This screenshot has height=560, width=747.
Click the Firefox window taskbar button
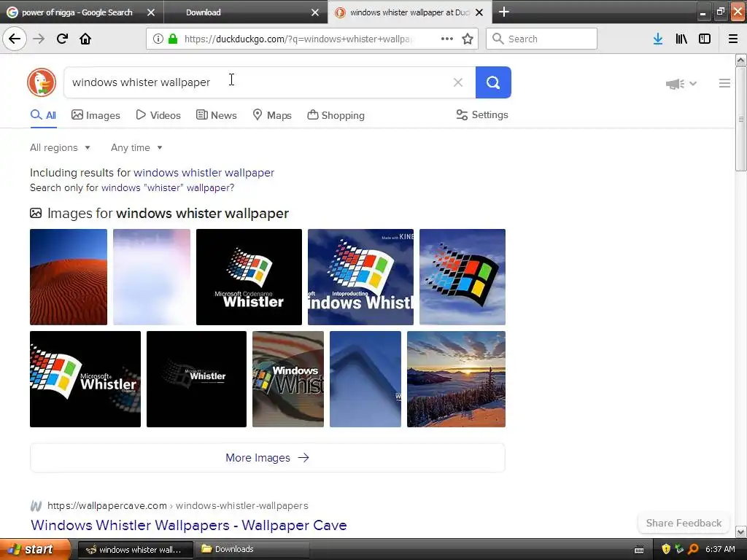tap(135, 549)
